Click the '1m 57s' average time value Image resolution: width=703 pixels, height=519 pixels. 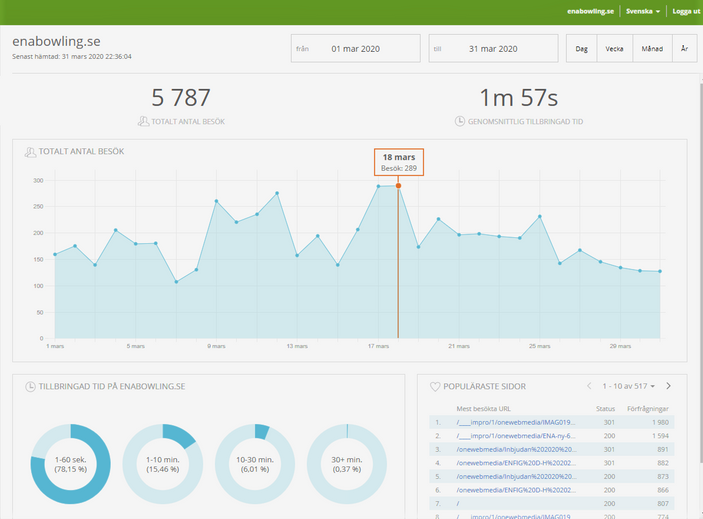tap(519, 98)
